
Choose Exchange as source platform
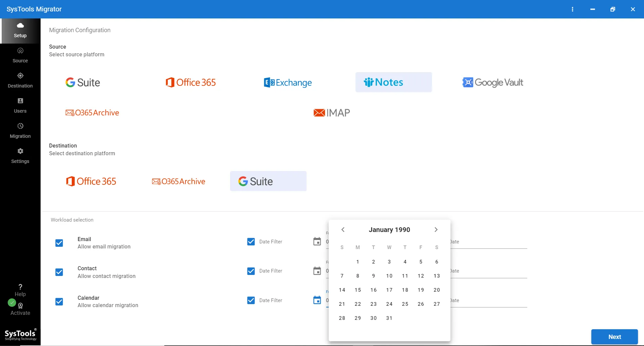[x=288, y=82]
